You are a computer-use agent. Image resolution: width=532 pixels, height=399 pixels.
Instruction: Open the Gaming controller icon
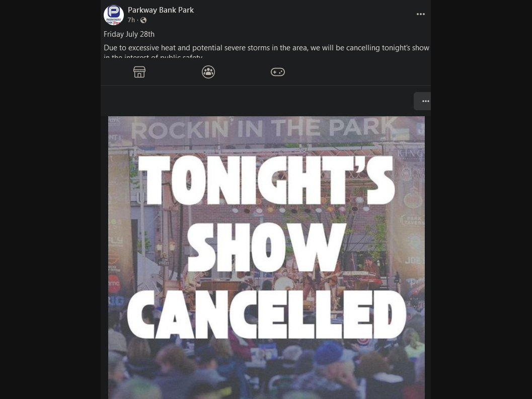[277, 72]
